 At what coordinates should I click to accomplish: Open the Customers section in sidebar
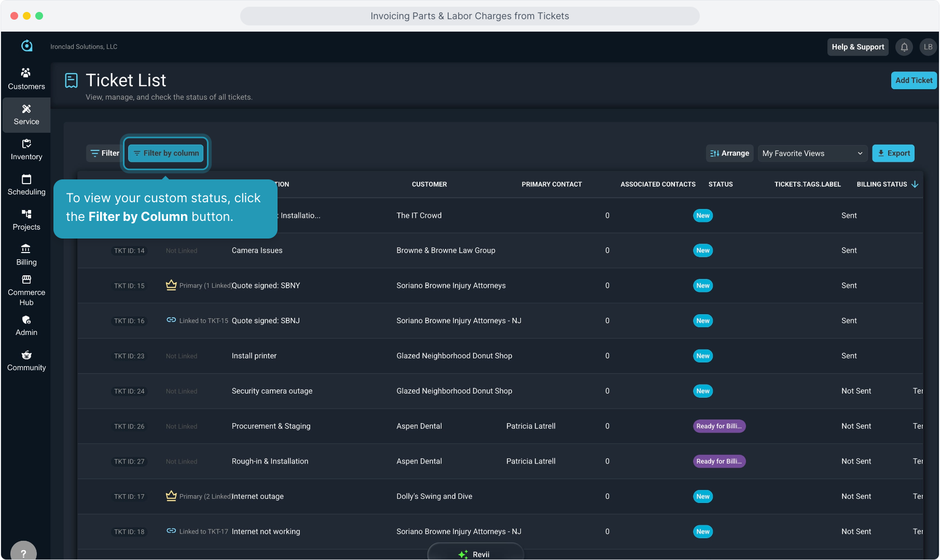tap(26, 79)
